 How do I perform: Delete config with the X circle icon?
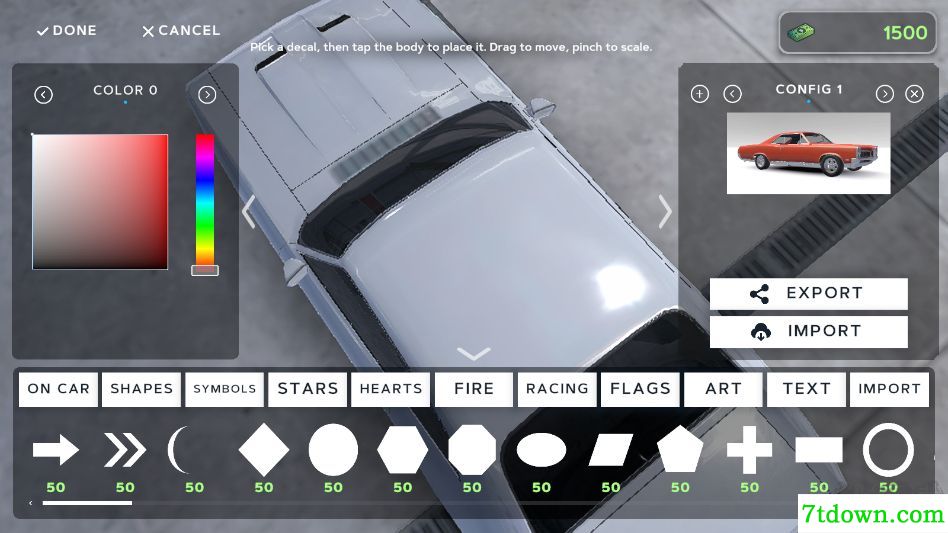(914, 94)
